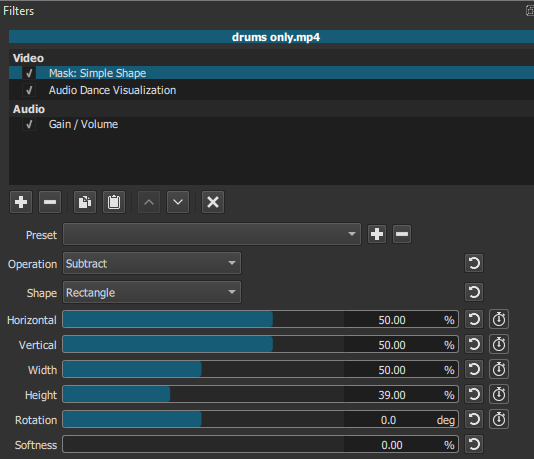Move filter down with chevron arrow
This screenshot has height=459, width=534.
[x=178, y=202]
